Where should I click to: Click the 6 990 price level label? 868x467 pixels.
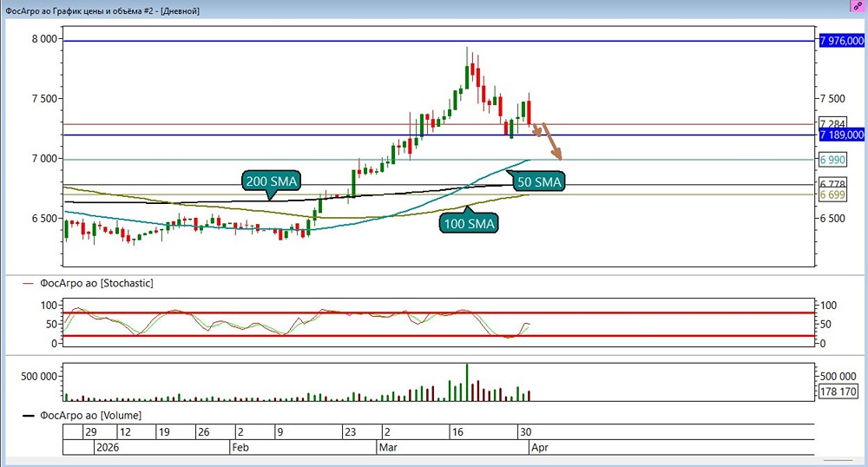click(832, 160)
